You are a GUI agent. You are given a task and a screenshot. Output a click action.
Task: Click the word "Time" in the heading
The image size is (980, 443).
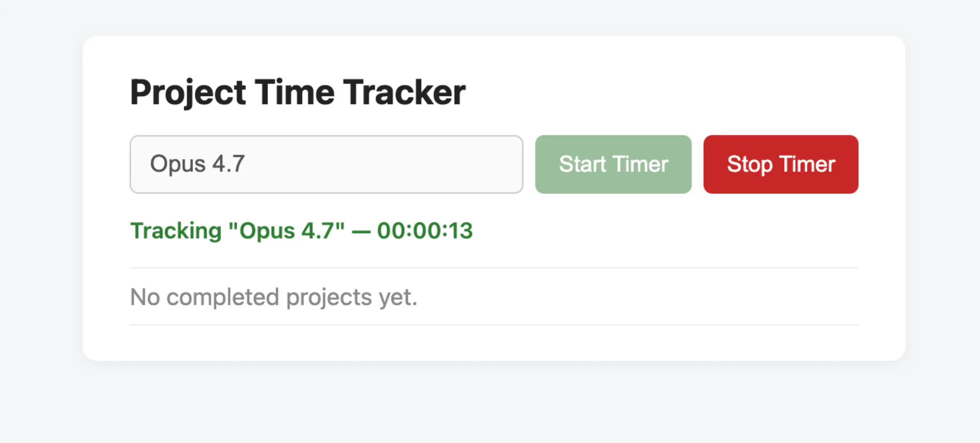coord(294,92)
